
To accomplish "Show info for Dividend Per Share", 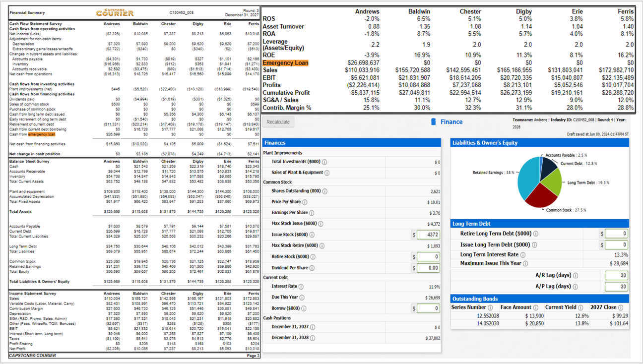I will pyautogui.click(x=312, y=268).
